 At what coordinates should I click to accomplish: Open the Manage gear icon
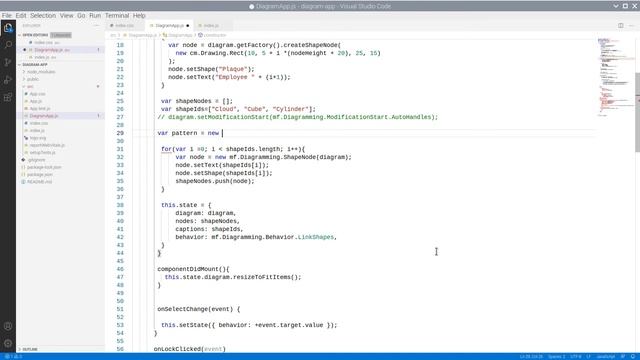8,343
